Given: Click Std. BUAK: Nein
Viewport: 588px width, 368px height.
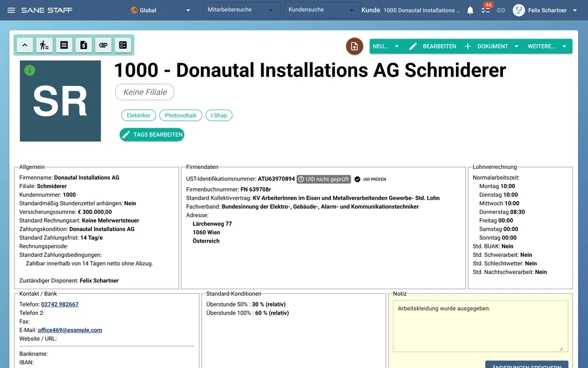Looking at the screenshot, I should coord(493,247).
